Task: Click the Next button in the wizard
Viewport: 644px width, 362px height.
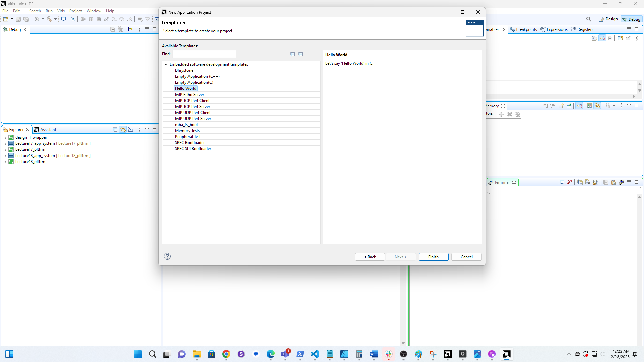Action: pyautogui.click(x=401, y=257)
